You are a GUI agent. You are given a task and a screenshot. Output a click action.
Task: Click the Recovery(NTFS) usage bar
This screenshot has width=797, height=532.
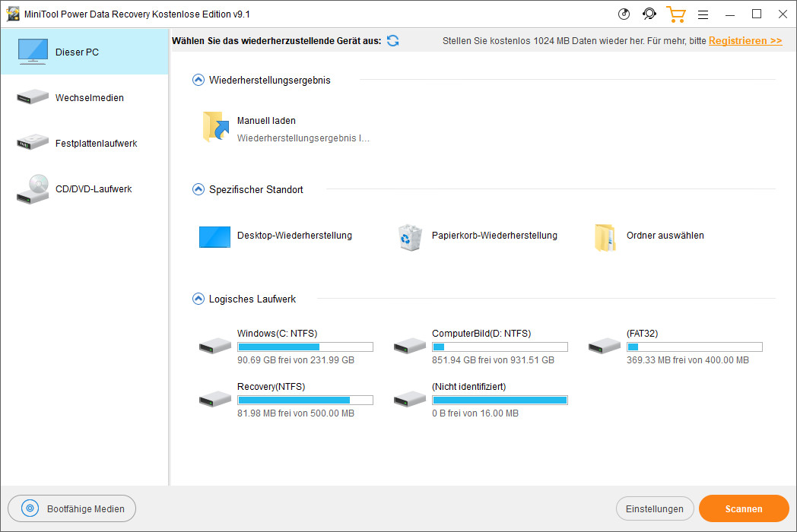click(x=305, y=400)
